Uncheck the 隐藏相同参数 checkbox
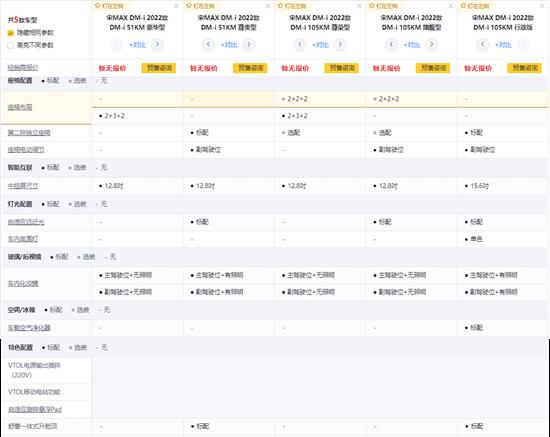 pos(11,33)
